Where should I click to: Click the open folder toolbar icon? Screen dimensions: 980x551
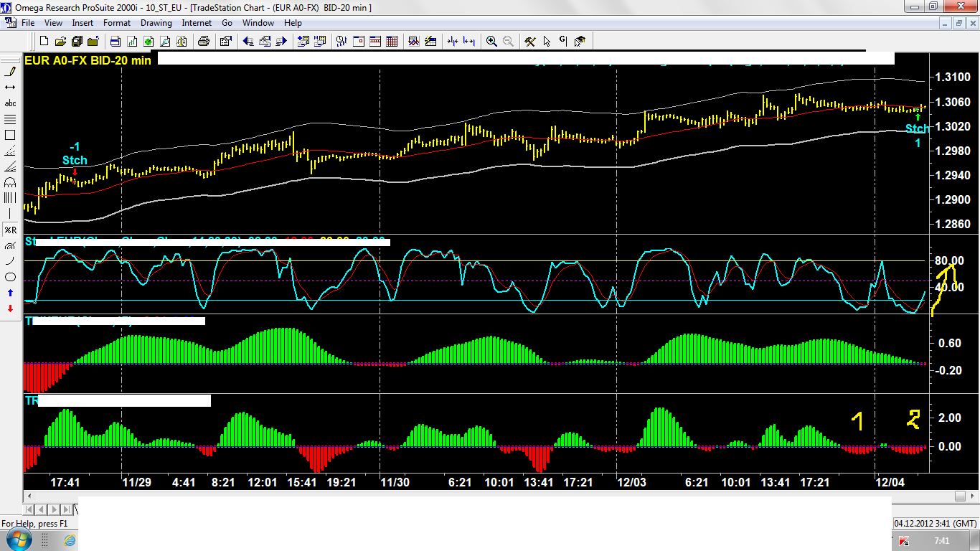click(60, 41)
